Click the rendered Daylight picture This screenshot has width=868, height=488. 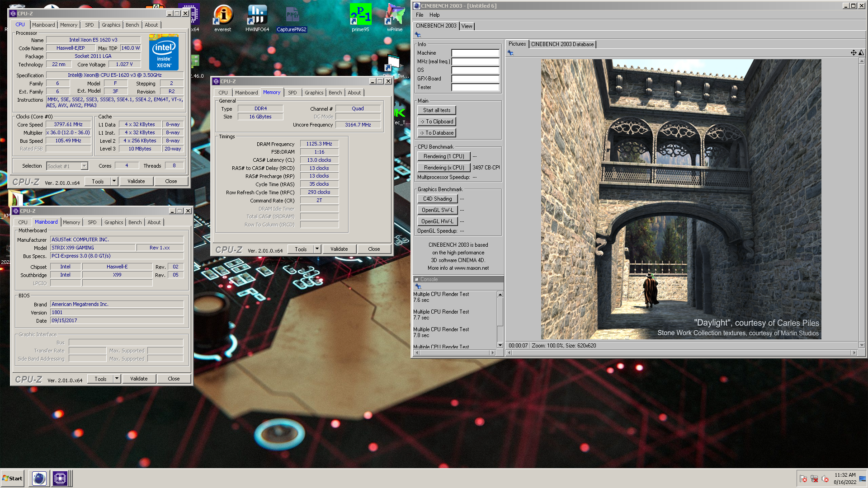click(681, 199)
